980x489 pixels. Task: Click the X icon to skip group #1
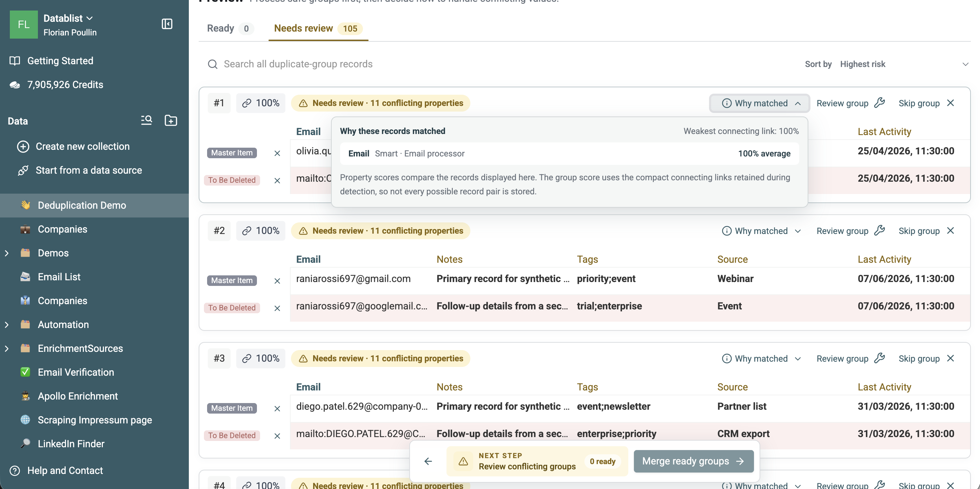pos(950,103)
